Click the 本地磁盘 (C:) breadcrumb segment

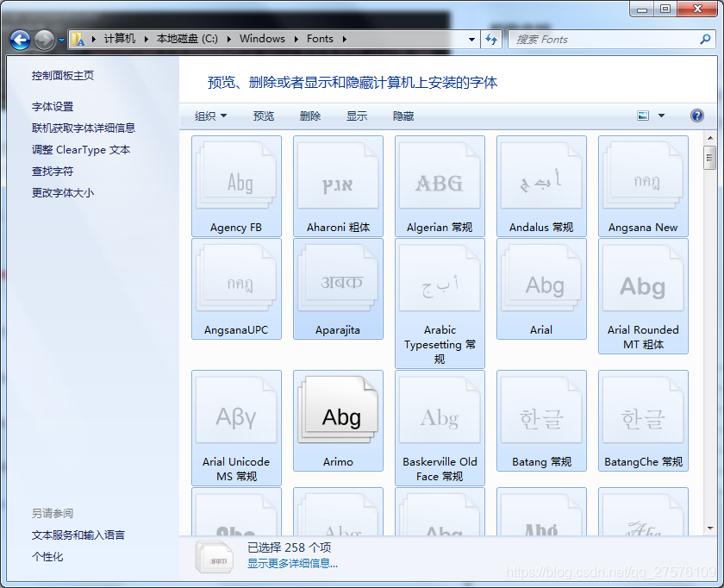click(187, 39)
